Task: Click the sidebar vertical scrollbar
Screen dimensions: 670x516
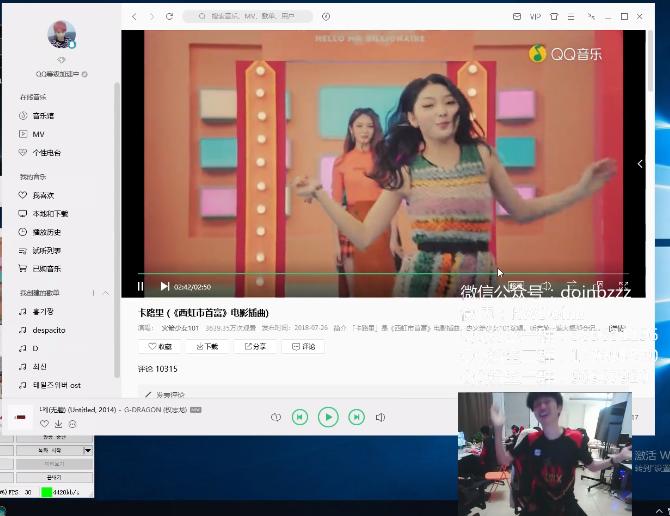Action: (x=117, y=231)
